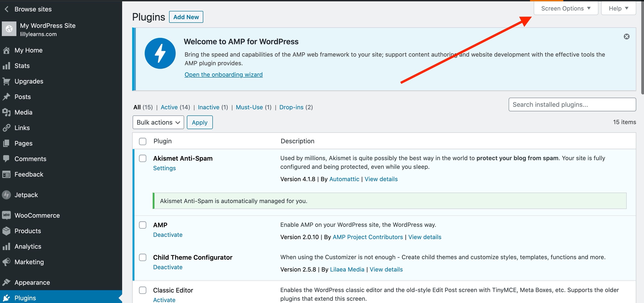This screenshot has height=303, width=644.
Task: Click the Description column header
Action: [297, 141]
